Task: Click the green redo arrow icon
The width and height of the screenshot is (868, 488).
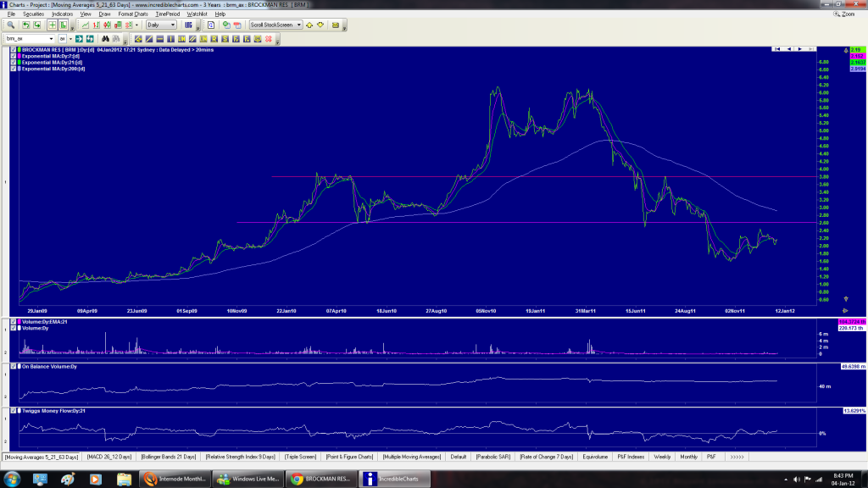Action: [x=37, y=25]
